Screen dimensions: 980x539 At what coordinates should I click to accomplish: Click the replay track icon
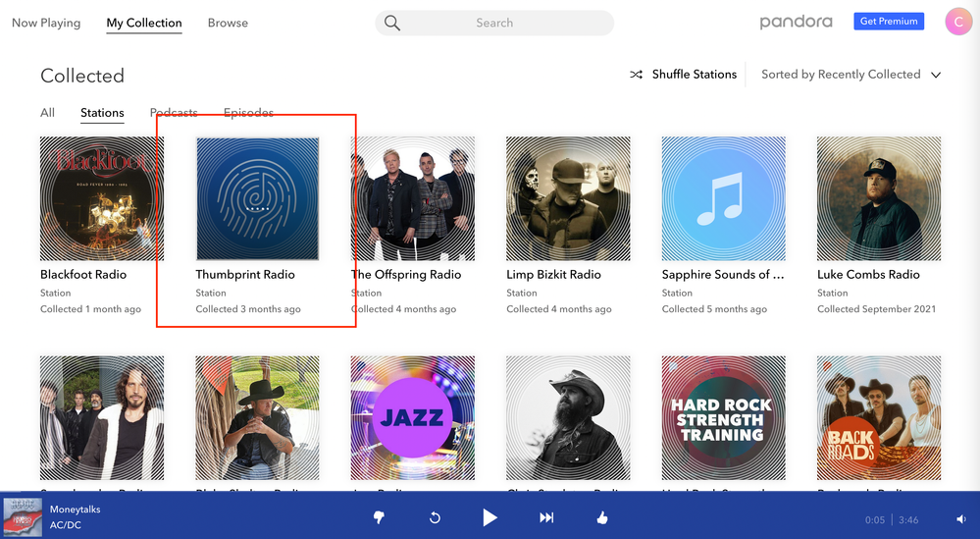(435, 517)
